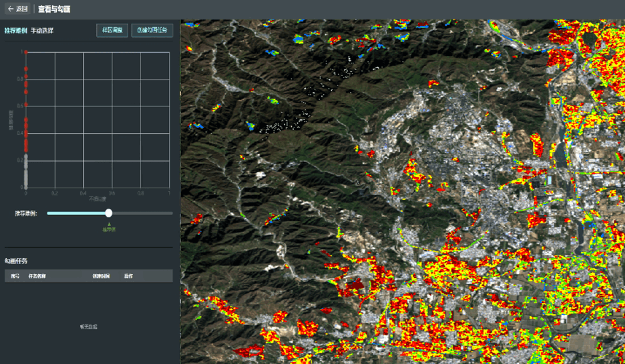The image size is (625, 364).
Task: Click the unfilled gray part of slider track
Action: pyautogui.click(x=143, y=213)
